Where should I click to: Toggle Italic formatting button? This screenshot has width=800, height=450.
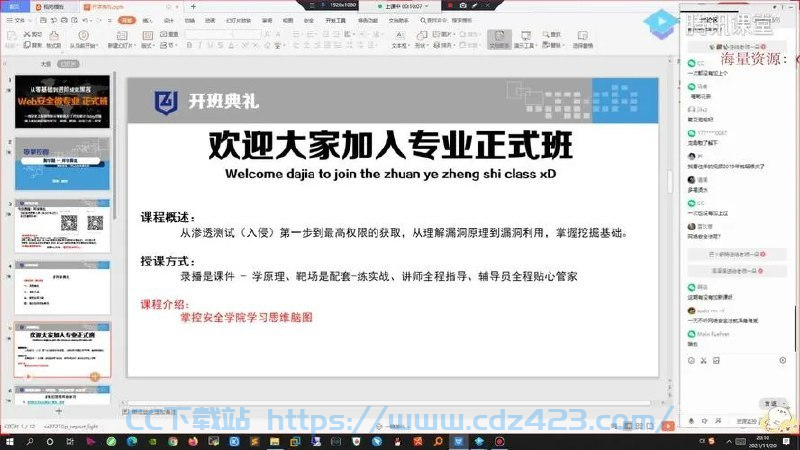tap(199, 45)
